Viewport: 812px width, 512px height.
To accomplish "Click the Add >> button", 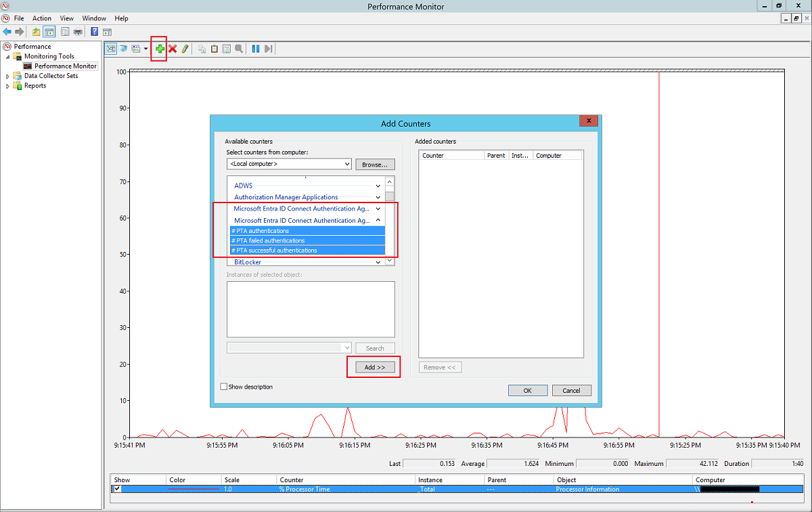I will (x=375, y=367).
